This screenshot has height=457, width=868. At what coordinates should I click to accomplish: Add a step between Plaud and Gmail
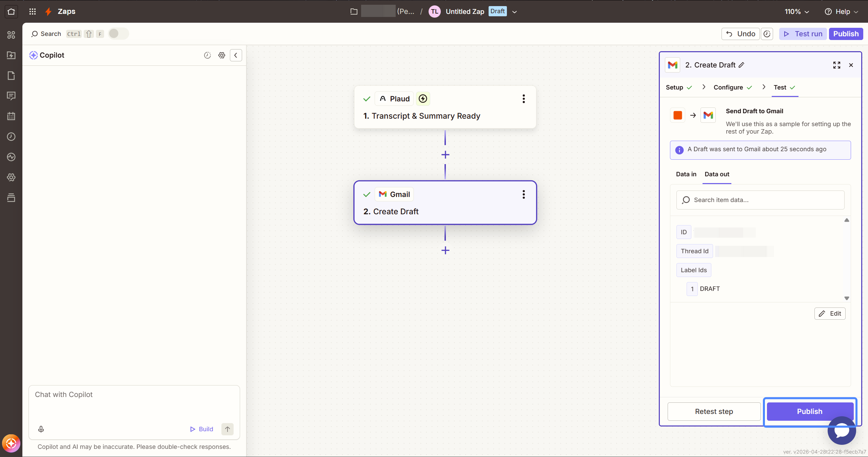(445, 155)
